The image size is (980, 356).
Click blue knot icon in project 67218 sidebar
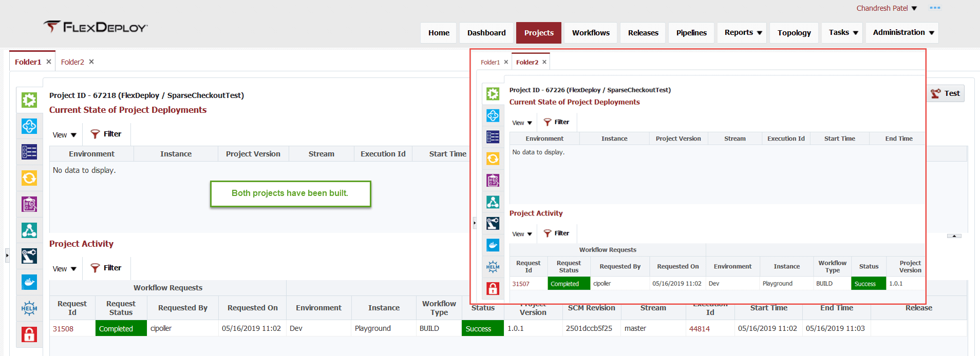pyautogui.click(x=29, y=126)
